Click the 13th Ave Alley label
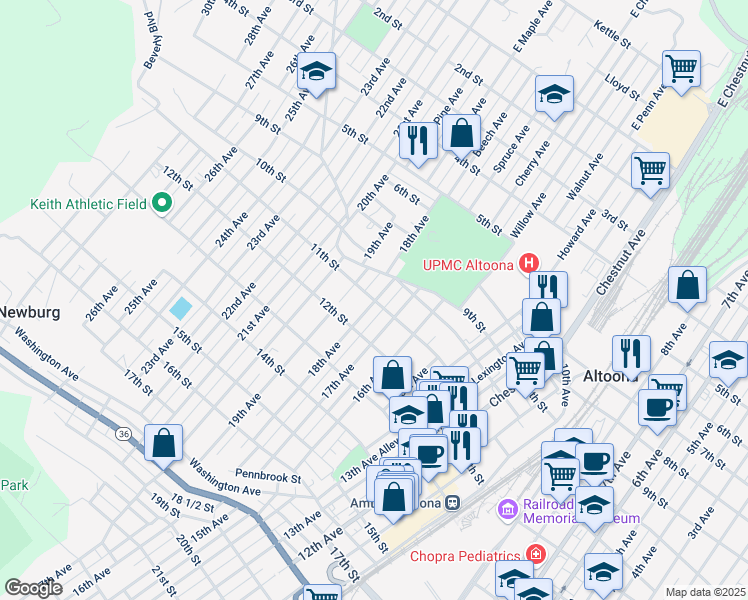The height and width of the screenshot is (600, 748). tap(370, 460)
